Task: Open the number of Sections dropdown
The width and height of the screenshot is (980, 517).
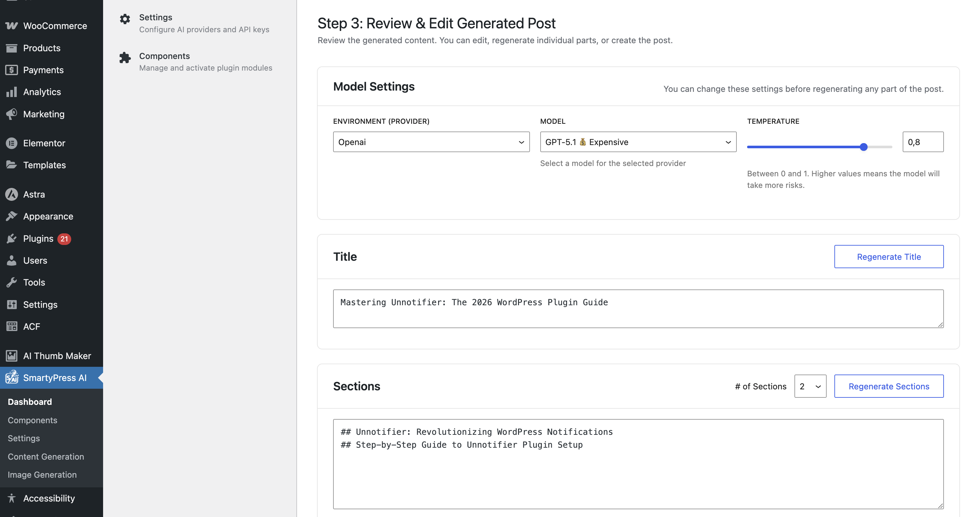Action: pos(810,386)
